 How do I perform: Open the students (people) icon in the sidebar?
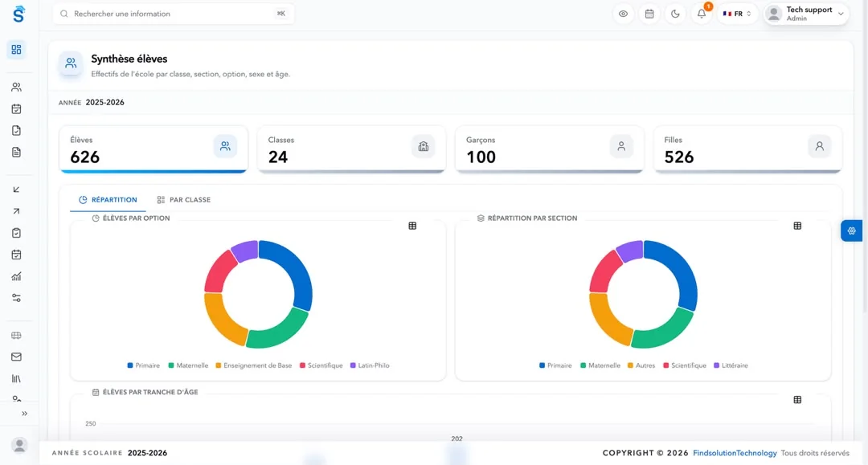pyautogui.click(x=16, y=88)
